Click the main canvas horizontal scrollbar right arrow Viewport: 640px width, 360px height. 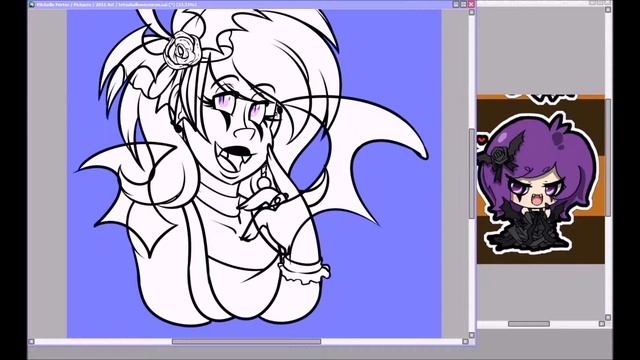point(465,341)
